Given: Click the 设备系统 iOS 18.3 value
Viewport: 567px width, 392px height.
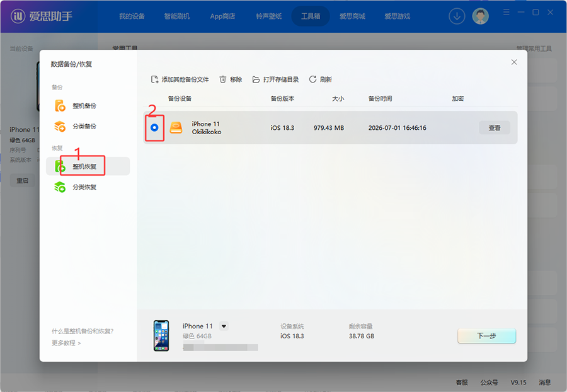Looking at the screenshot, I should click(x=292, y=336).
